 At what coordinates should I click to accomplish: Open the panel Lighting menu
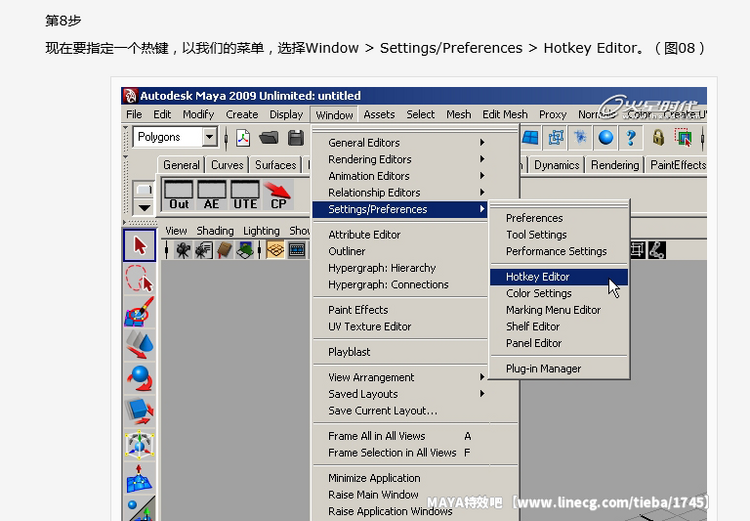[261, 231]
